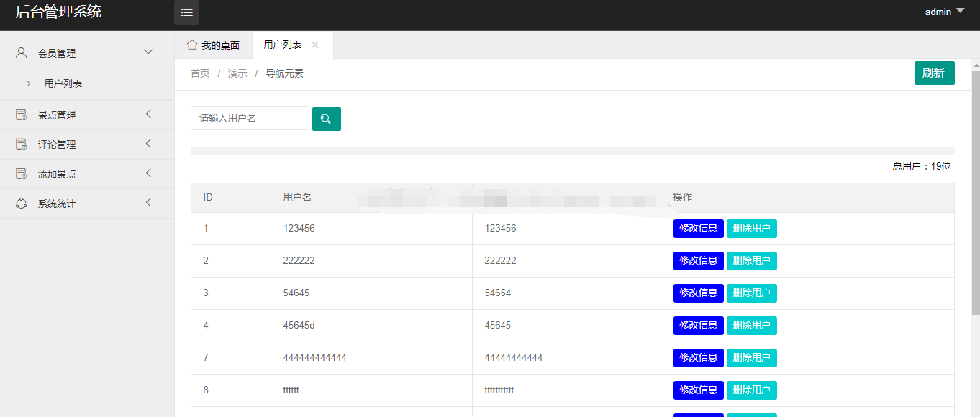This screenshot has width=980, height=417.
Task: Open the 评论管理 menu item
Action: (87, 144)
